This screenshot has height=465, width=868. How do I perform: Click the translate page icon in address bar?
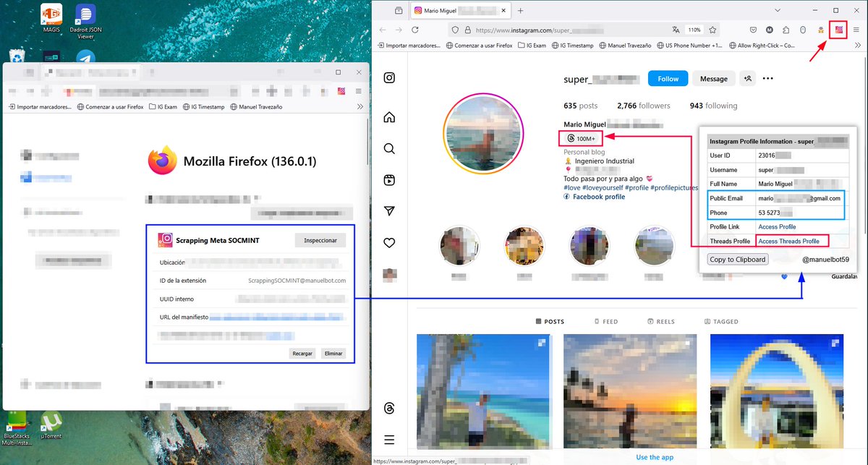tap(676, 30)
